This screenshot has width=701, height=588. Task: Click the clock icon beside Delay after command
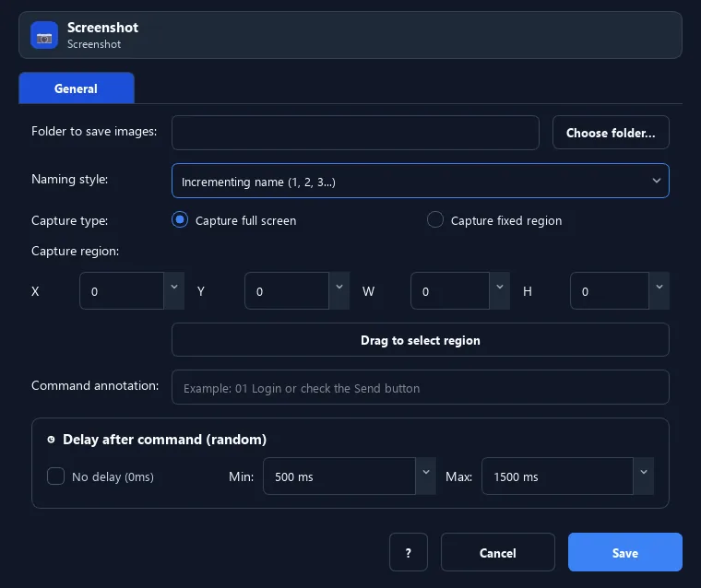tap(51, 440)
